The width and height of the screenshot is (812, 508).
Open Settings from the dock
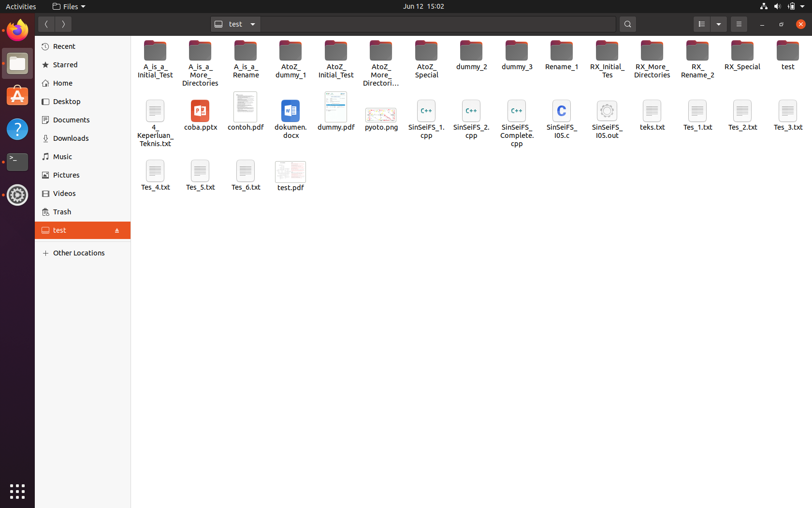(17, 195)
